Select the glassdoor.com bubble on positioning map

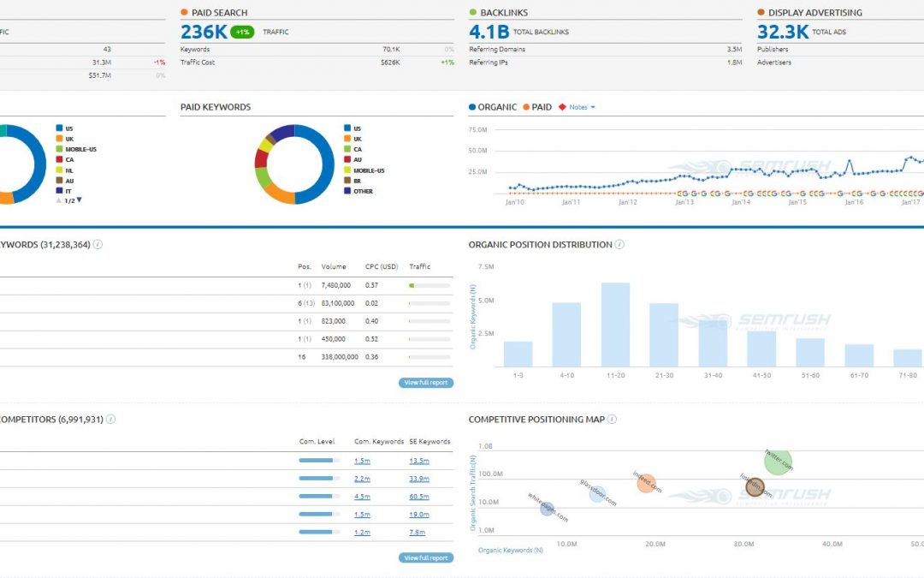[x=597, y=494]
